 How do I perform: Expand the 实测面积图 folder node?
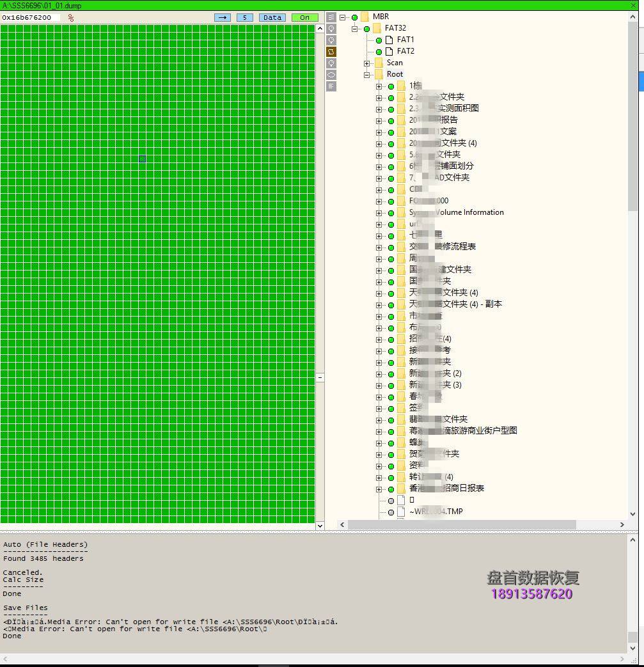379,109
